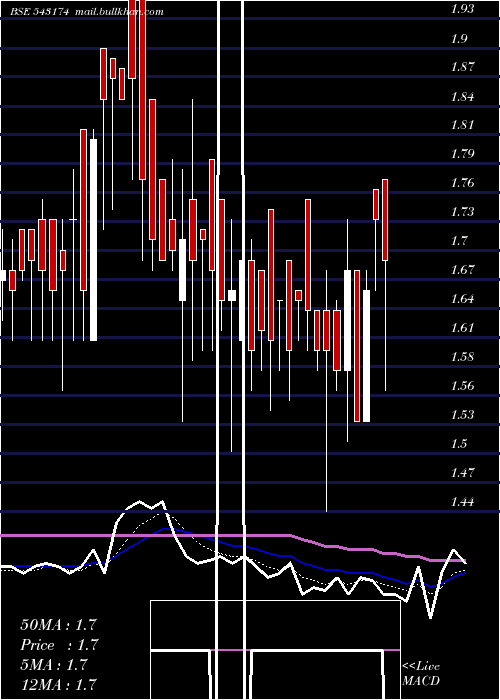This screenshot has width=500, height=700.
Task: Click the '12MA : 1.7' readout
Action: [x=58, y=684]
